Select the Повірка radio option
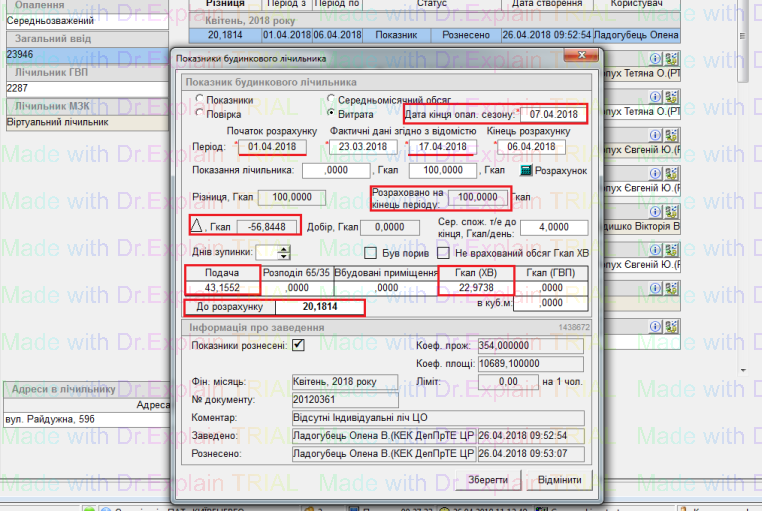The width and height of the screenshot is (762, 511). (201, 114)
